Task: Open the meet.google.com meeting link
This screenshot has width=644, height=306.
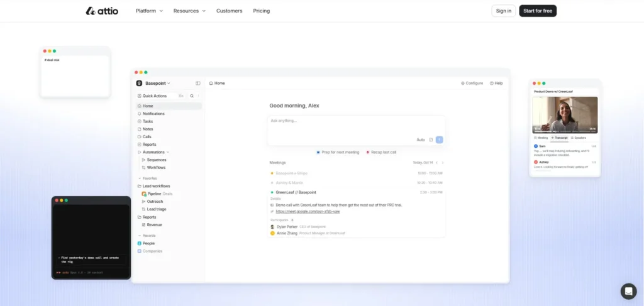Action: coord(308,212)
